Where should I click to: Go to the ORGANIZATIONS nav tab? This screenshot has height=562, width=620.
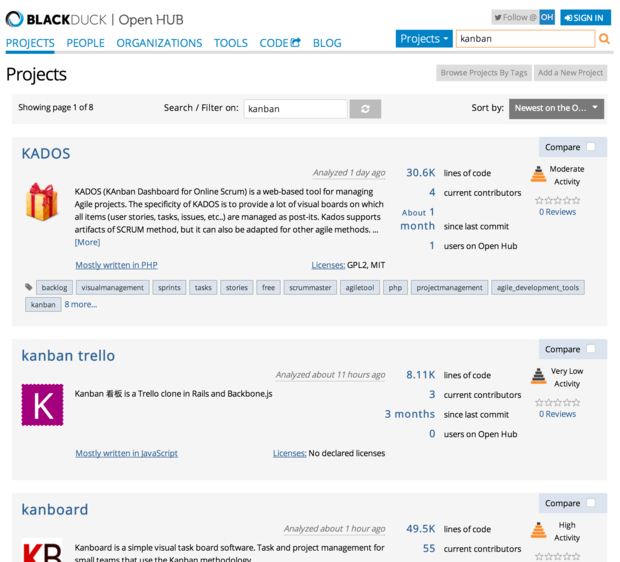[159, 43]
